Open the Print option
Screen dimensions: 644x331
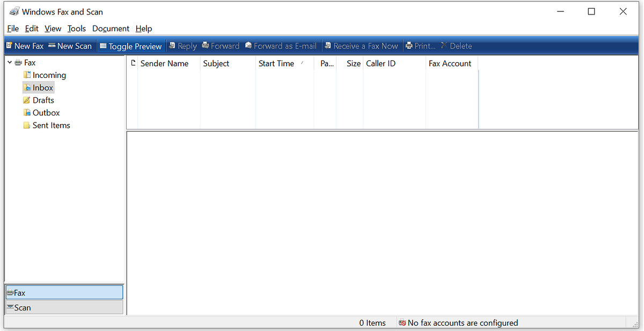click(x=420, y=46)
